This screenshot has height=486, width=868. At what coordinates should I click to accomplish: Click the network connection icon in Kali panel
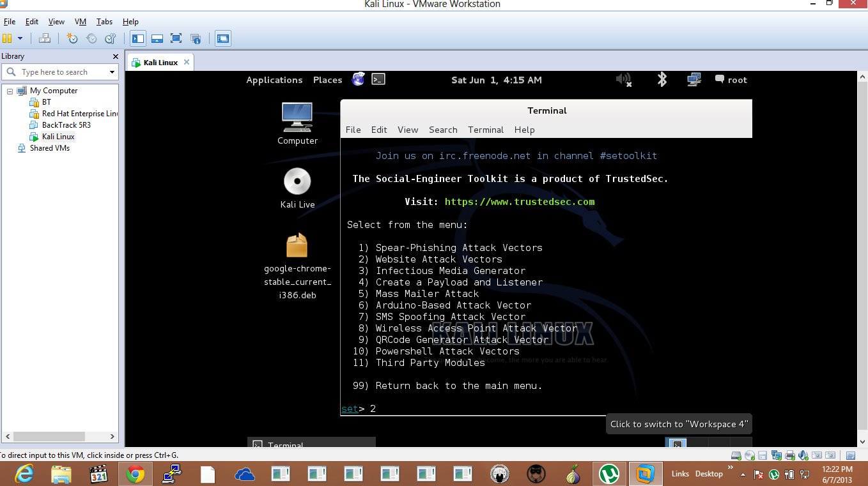[694, 79]
